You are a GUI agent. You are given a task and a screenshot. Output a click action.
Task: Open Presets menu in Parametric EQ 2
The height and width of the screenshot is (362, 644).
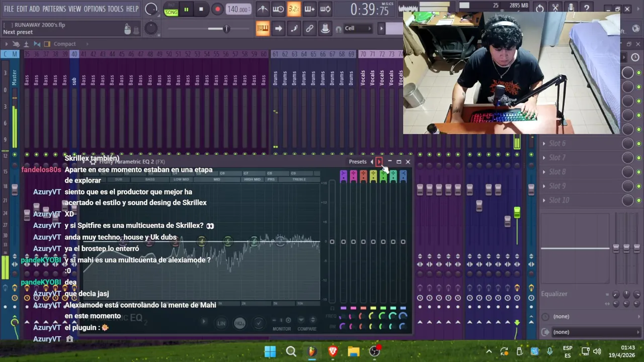(358, 162)
